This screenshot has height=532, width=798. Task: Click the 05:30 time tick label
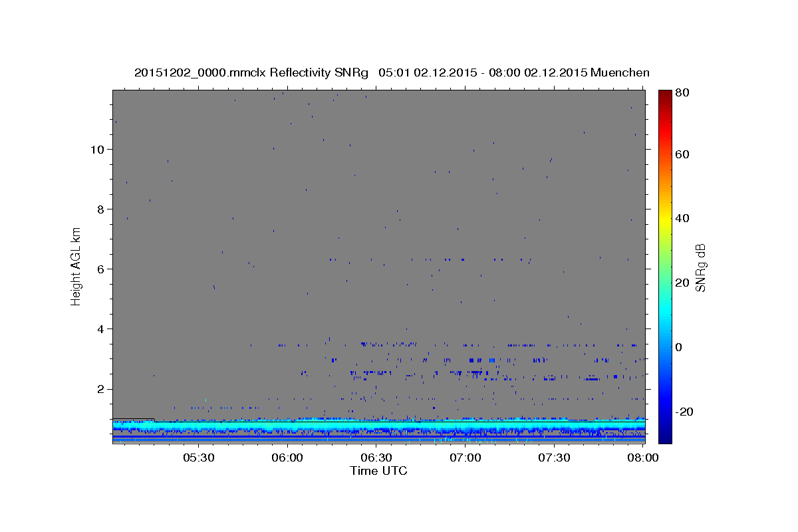pos(198,458)
